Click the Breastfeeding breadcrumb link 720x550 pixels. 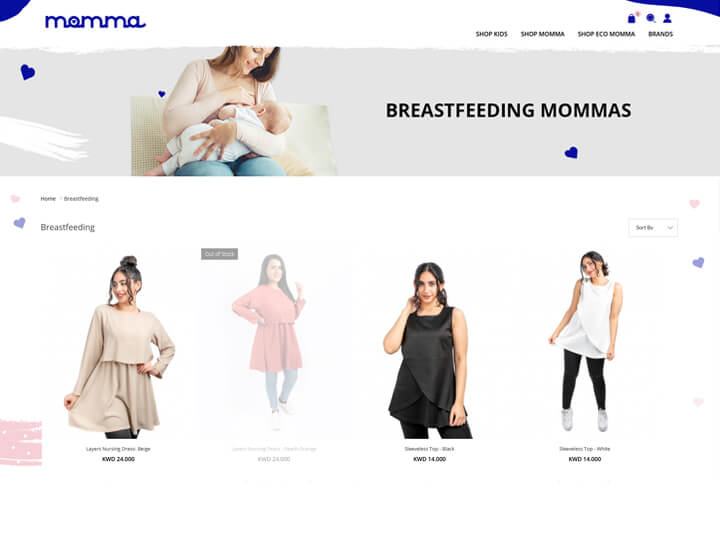tap(81, 199)
